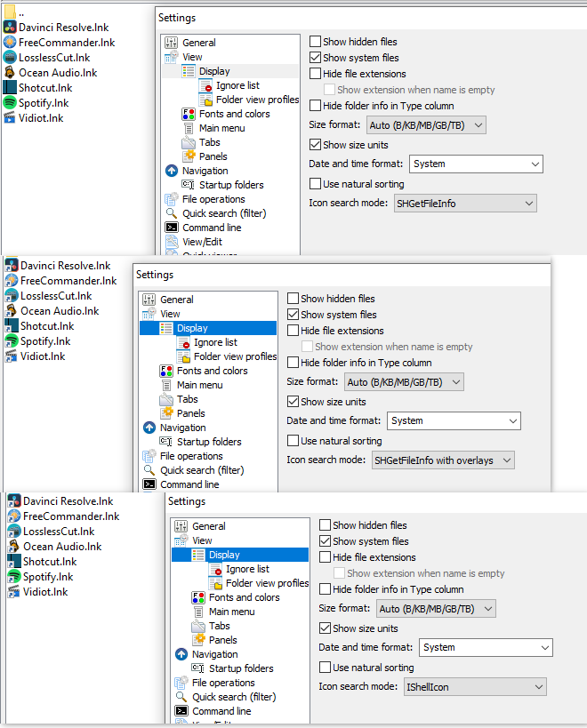Enable Show hidden files in bottom Settings dialog
This screenshot has width=587, height=728.
pyautogui.click(x=325, y=525)
